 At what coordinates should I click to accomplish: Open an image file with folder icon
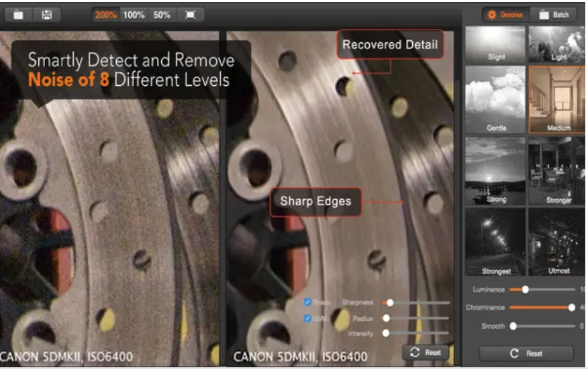(x=18, y=15)
